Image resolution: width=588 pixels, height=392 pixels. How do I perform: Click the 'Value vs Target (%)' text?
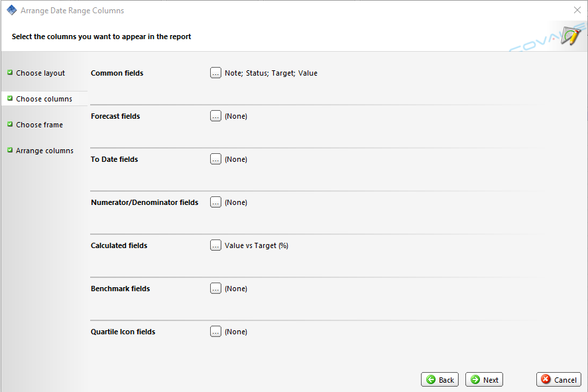tap(257, 245)
